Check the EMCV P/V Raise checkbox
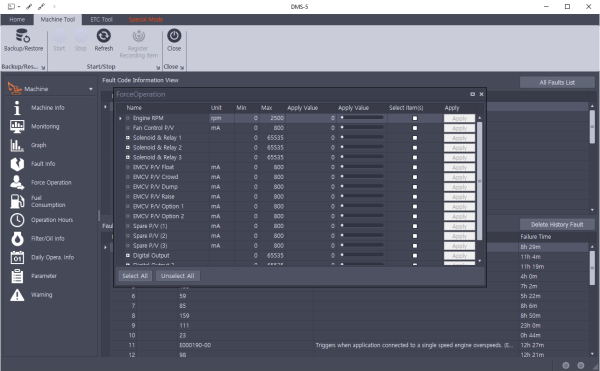 pos(415,197)
